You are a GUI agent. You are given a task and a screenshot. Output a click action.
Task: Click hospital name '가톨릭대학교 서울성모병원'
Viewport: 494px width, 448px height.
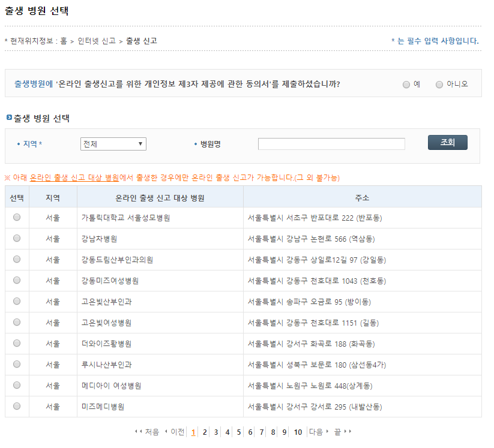click(125, 218)
